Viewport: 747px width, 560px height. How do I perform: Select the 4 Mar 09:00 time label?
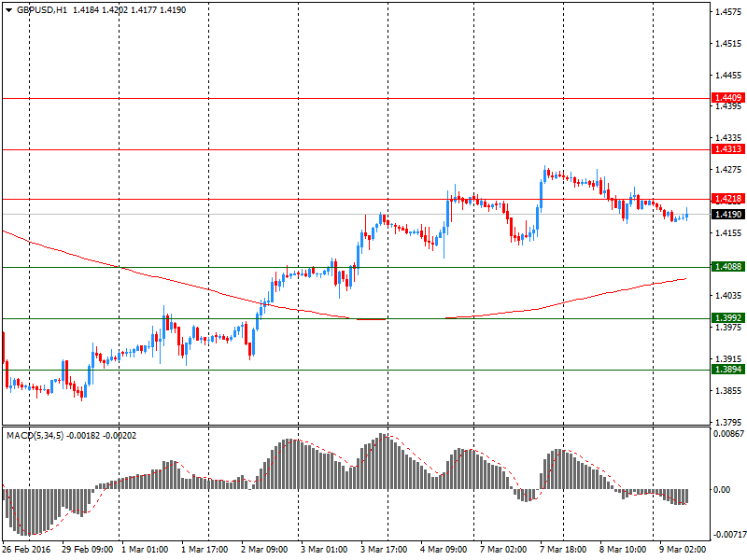pyautogui.click(x=444, y=550)
